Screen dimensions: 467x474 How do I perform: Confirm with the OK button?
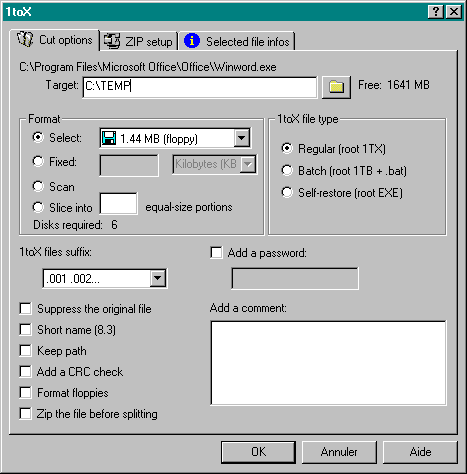click(258, 452)
